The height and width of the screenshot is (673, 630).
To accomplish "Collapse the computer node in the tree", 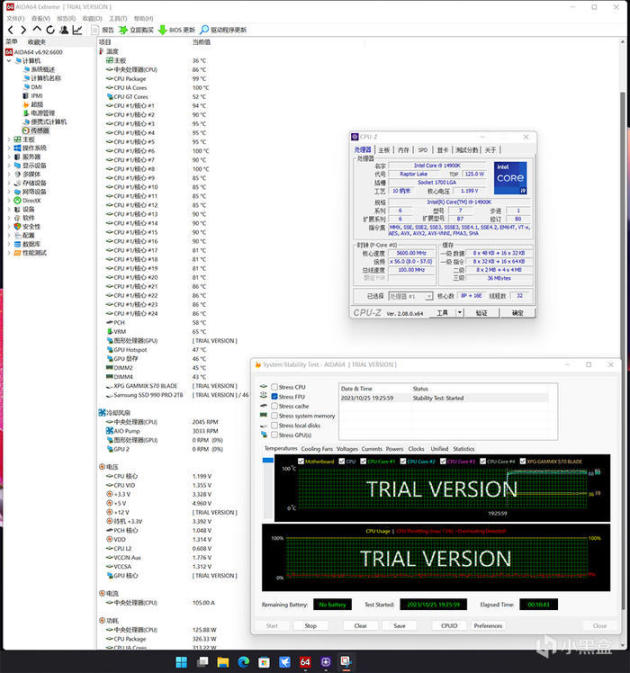I will point(9,61).
